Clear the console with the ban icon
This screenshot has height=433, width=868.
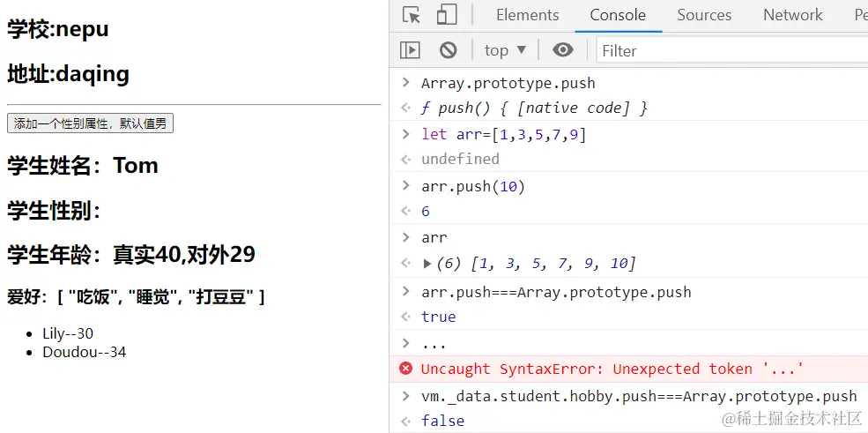[448, 50]
